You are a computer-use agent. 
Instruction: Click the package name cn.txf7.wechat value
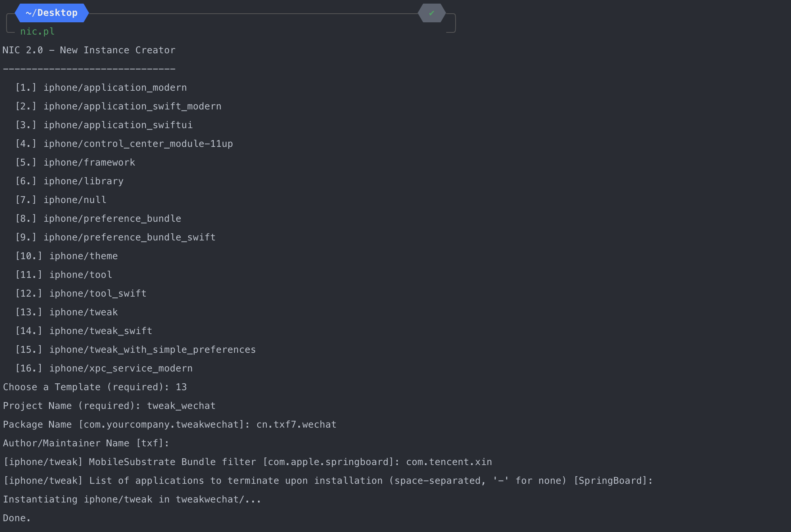pyautogui.click(x=297, y=424)
